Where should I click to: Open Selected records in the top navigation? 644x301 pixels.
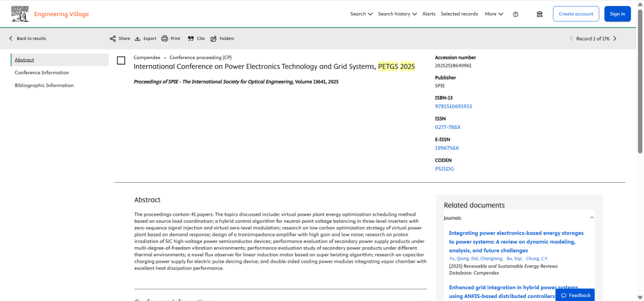pyautogui.click(x=459, y=14)
